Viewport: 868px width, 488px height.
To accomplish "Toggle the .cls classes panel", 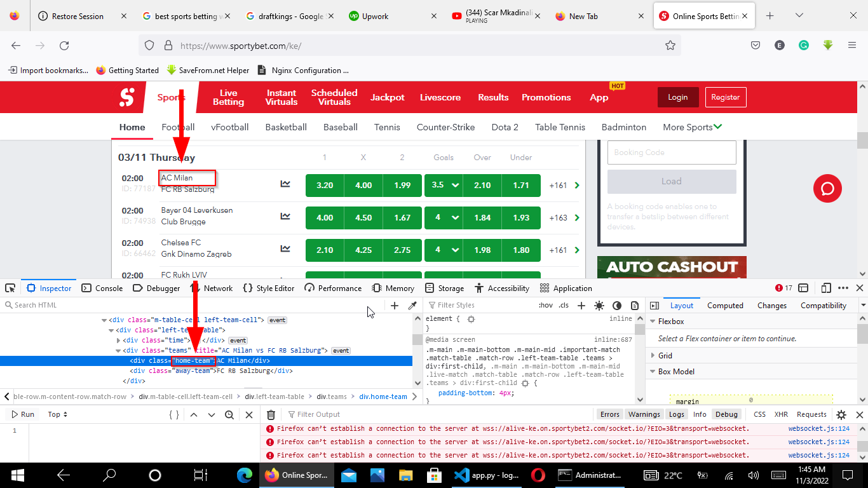I will click(x=564, y=306).
